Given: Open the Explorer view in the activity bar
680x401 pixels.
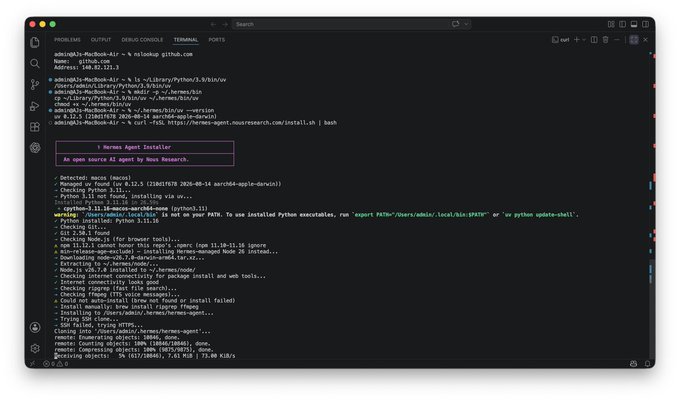Looking at the screenshot, I should click(35, 42).
